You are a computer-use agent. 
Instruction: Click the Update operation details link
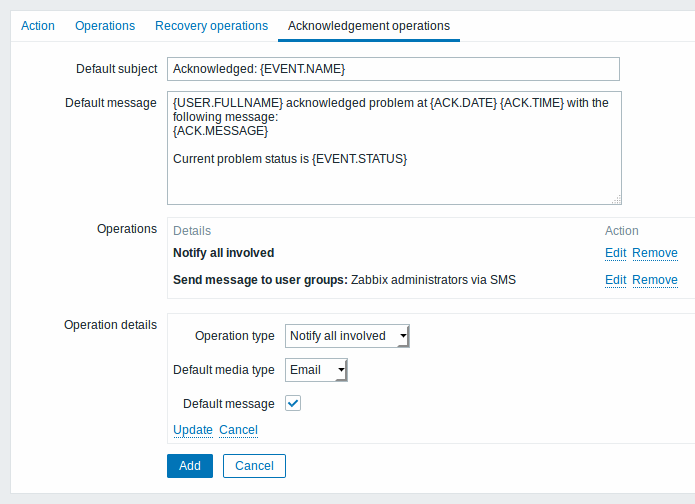pos(193,430)
